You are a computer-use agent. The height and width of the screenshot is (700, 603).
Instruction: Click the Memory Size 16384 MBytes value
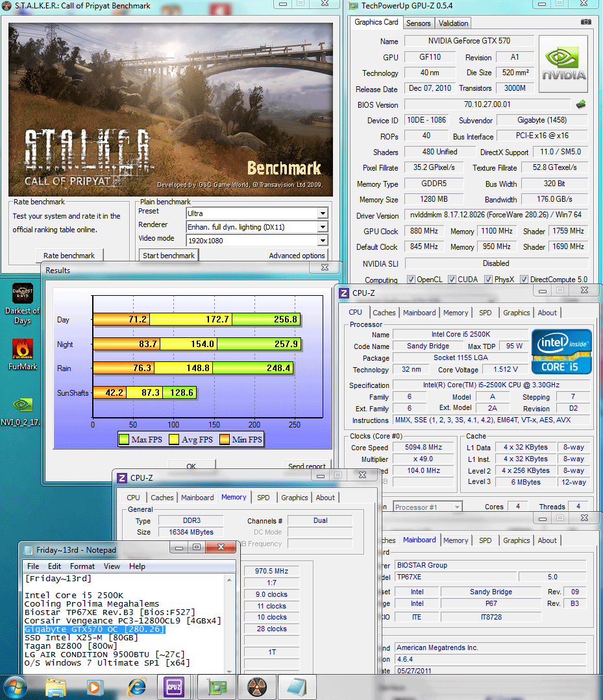tap(191, 532)
